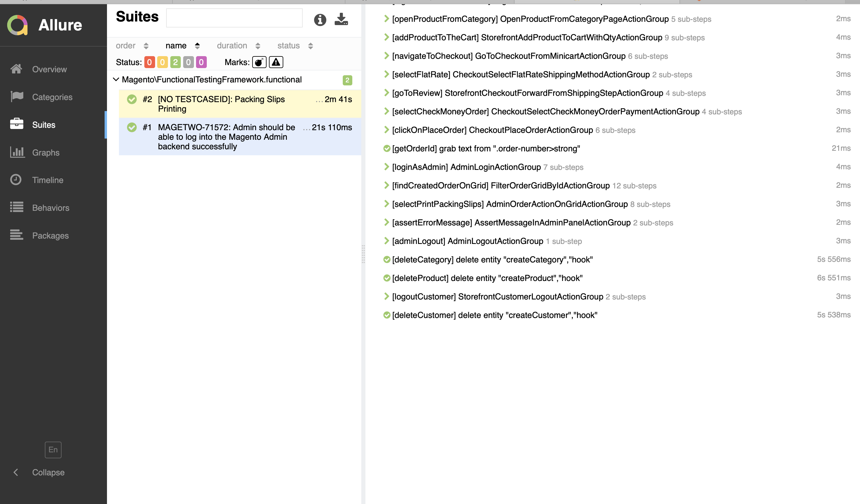Viewport: 860px width, 504px height.
Task: Open Timeline via the clock icon
Action: [x=16, y=180]
